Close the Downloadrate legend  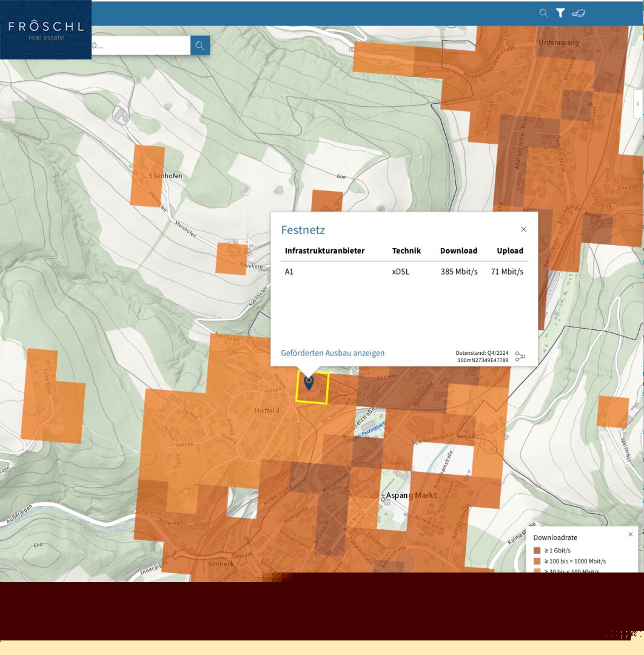pos(630,534)
